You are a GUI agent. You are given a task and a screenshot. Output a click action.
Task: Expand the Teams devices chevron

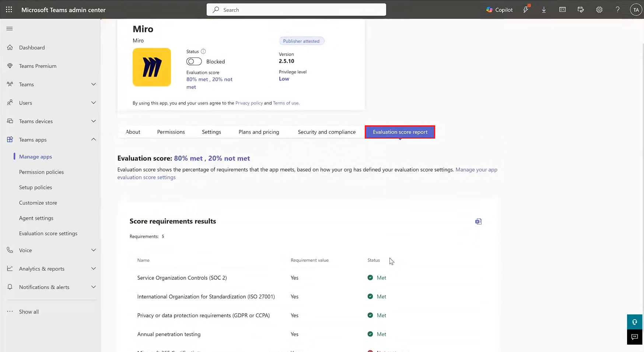click(94, 121)
